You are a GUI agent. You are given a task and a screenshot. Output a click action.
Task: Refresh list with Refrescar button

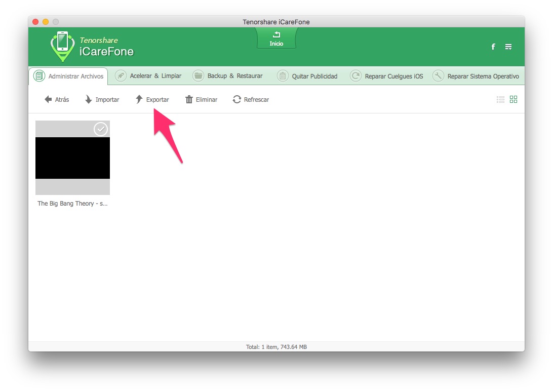pyautogui.click(x=251, y=99)
